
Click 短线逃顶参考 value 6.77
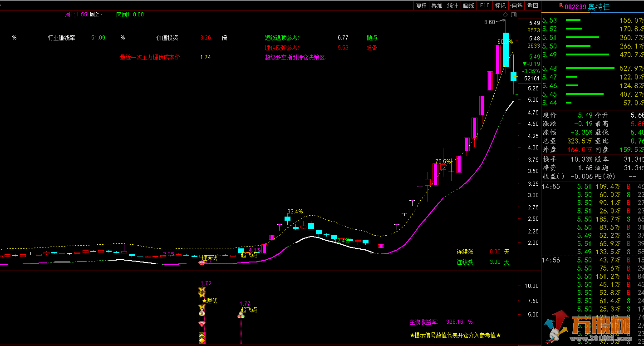(x=343, y=38)
